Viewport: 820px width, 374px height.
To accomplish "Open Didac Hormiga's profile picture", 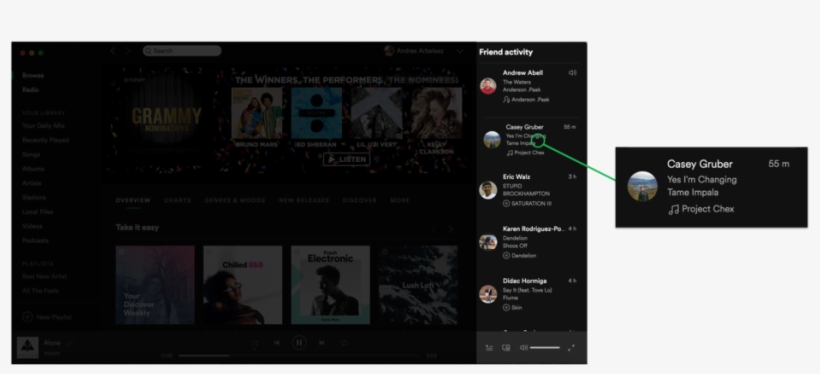I will pos(488,294).
